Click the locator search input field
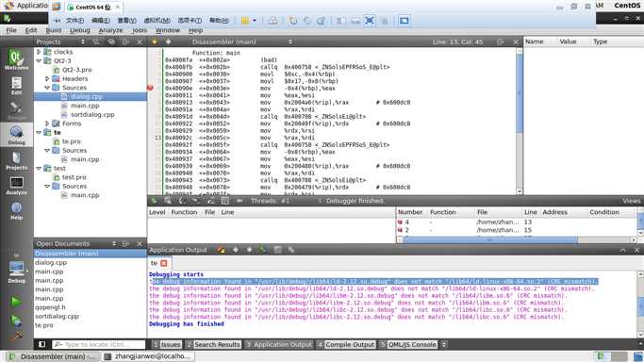Viewport: 644px width, 362px height. (x=99, y=344)
